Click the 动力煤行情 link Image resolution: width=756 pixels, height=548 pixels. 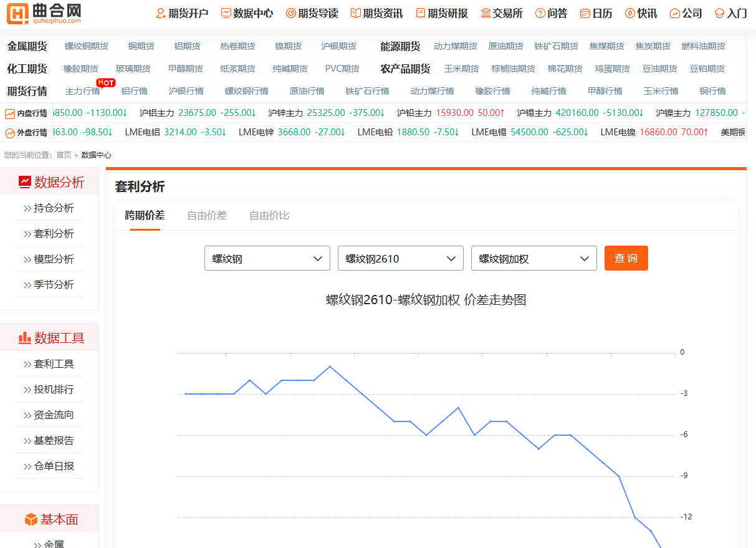click(433, 91)
